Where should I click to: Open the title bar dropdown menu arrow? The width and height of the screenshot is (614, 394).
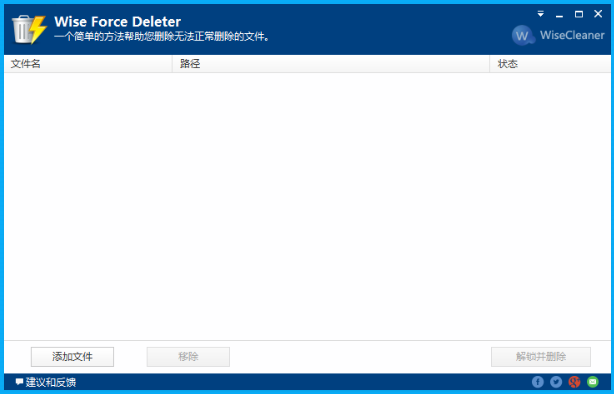click(540, 14)
